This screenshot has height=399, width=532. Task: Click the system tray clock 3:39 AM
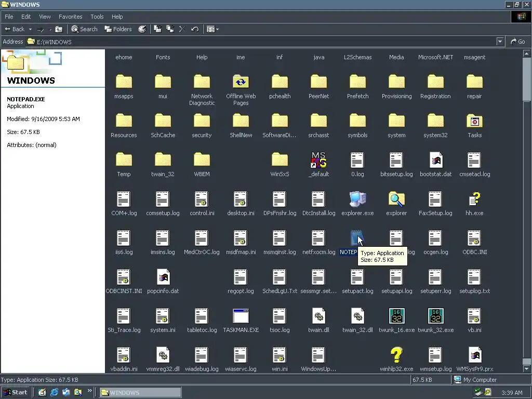point(512,393)
